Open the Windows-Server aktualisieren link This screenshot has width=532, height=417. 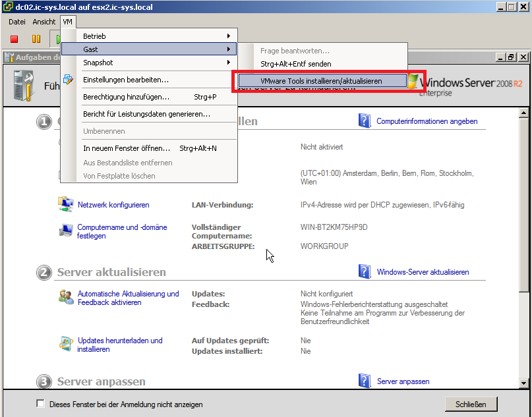click(x=423, y=272)
